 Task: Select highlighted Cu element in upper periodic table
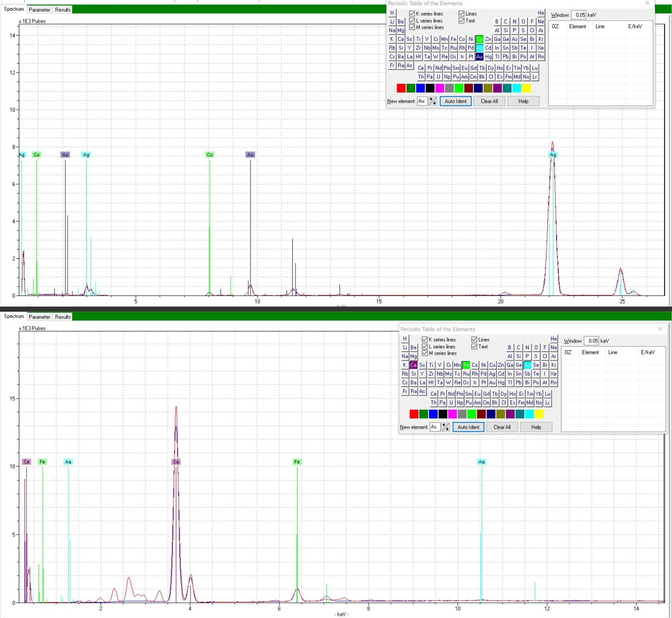pos(479,39)
